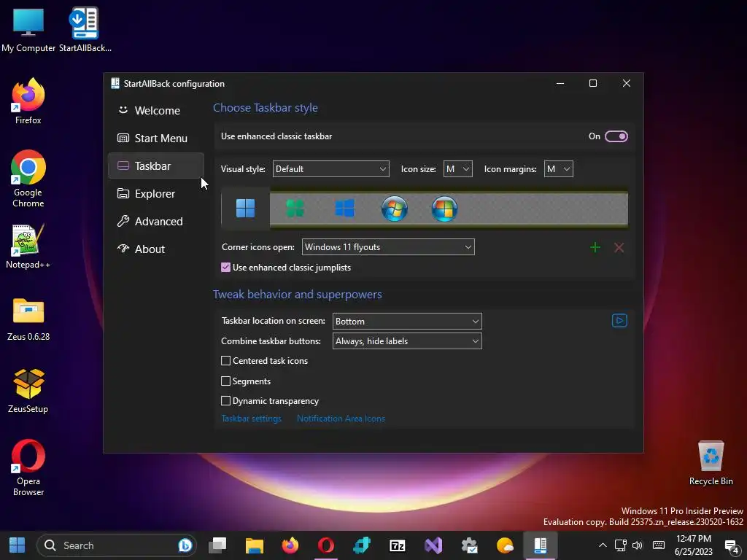Open the Icon margins dropdown
The image size is (747, 560).
pyautogui.click(x=558, y=169)
